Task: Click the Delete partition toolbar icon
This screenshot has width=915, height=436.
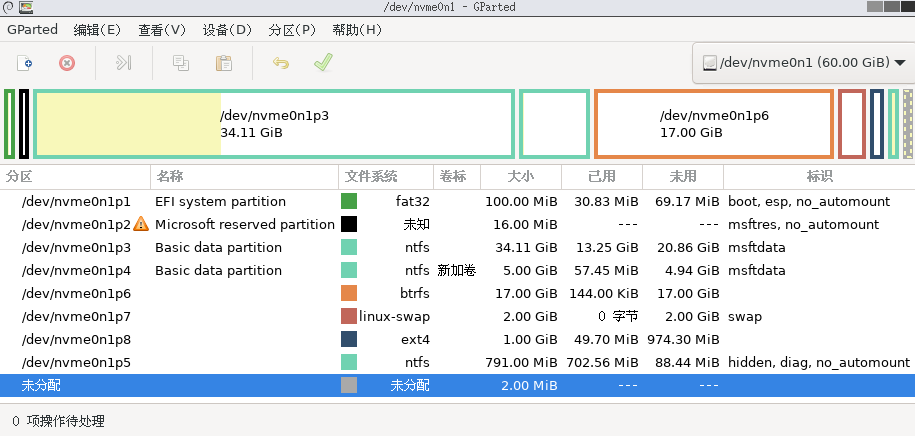Action: point(67,62)
